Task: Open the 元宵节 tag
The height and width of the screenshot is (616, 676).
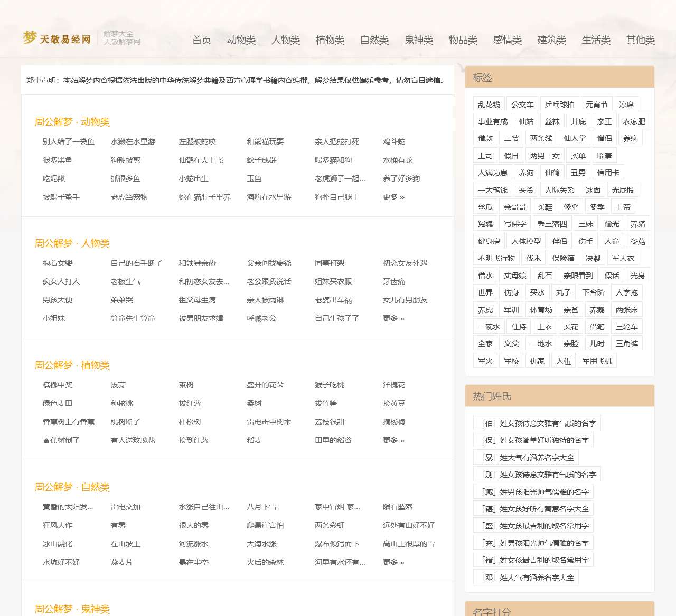Action: pyautogui.click(x=597, y=105)
